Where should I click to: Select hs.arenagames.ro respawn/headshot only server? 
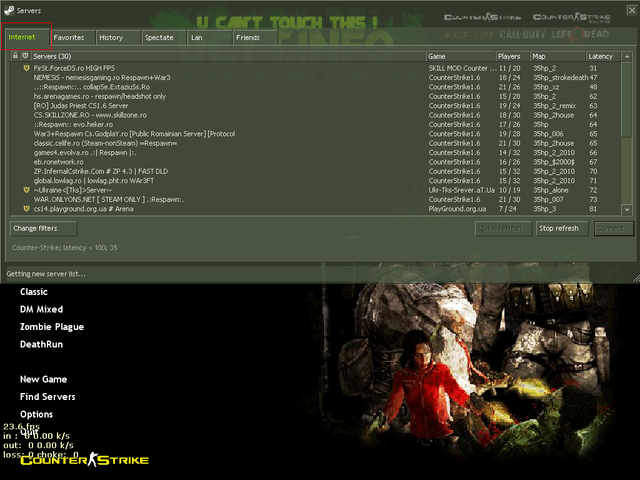pos(316,96)
